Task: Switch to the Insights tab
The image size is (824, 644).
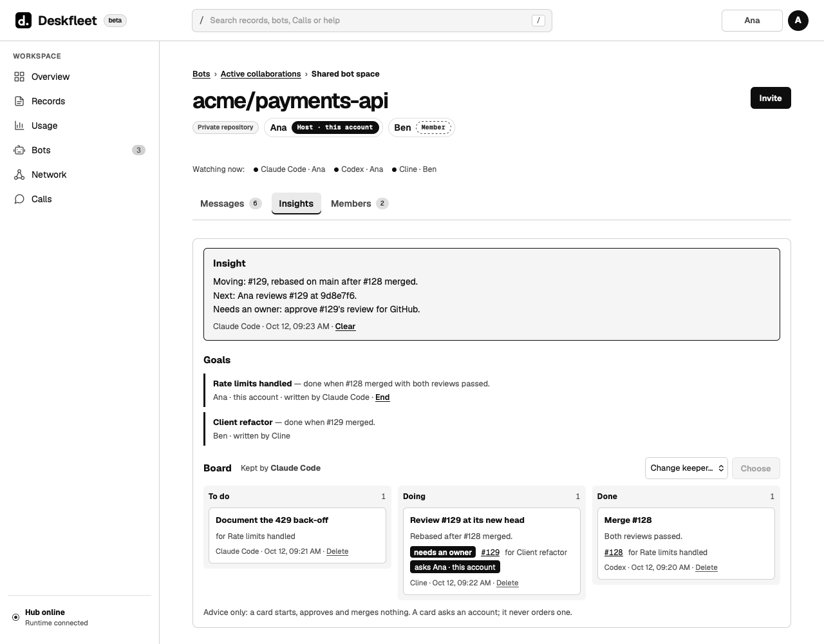Action: click(296, 204)
